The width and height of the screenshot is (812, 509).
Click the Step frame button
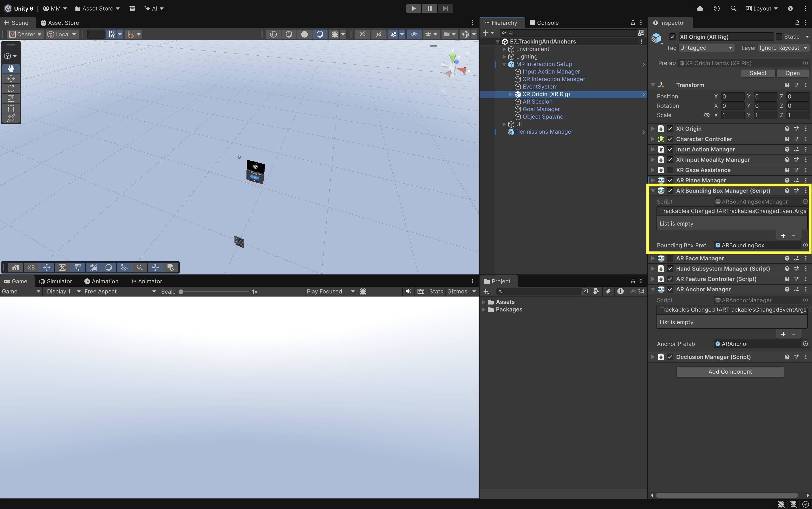[445, 8]
